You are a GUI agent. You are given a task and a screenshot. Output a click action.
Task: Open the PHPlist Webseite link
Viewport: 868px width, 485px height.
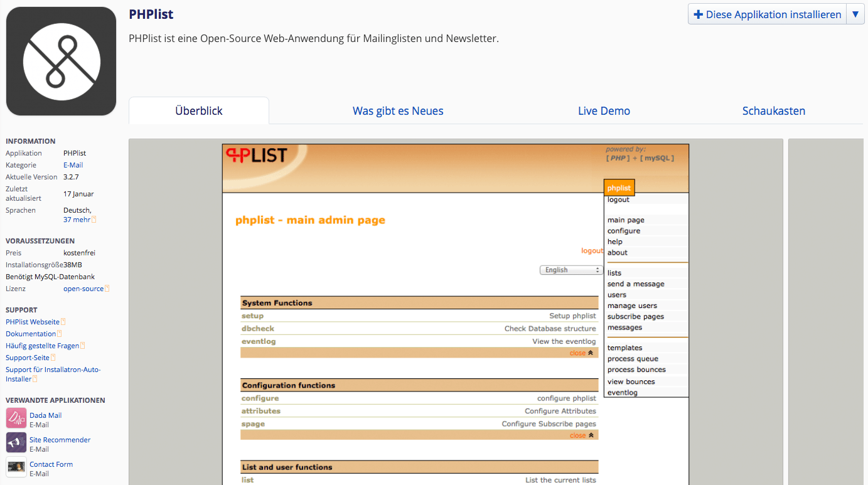(x=32, y=321)
